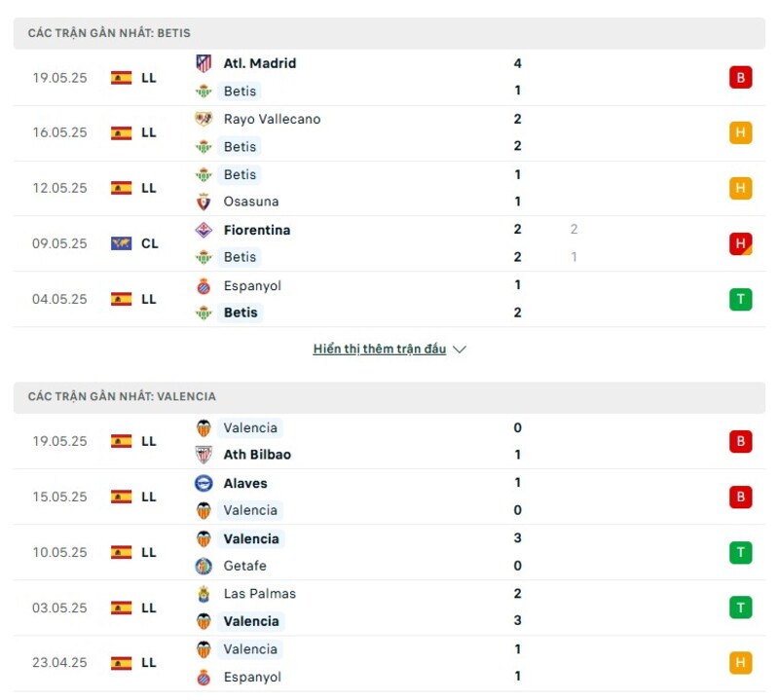The image size is (779, 700).
Task: Click the LaLiga flag on the 19.05.25 row
Action: click(123, 78)
